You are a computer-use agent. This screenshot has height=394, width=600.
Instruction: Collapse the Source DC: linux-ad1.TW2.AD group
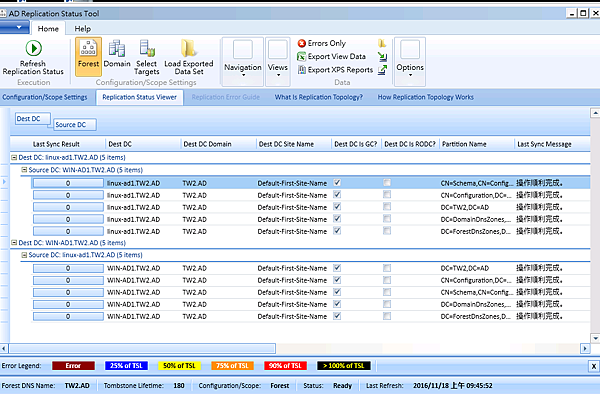[x=24, y=255]
